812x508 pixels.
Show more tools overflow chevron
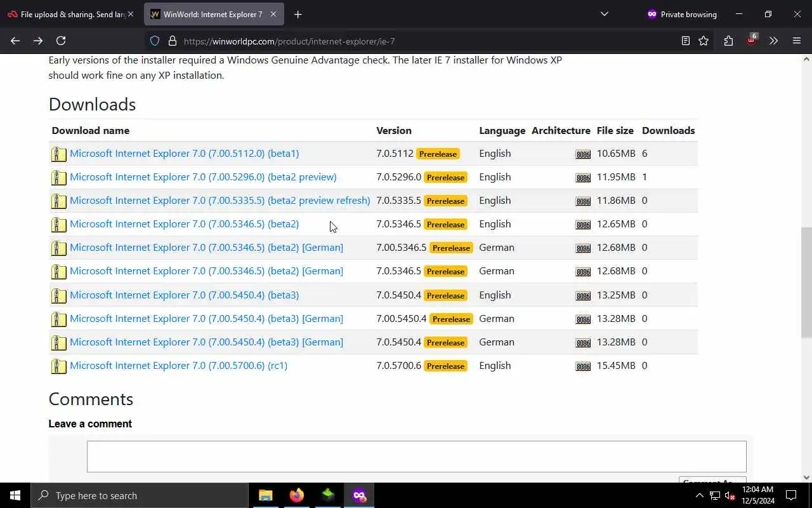[773, 41]
